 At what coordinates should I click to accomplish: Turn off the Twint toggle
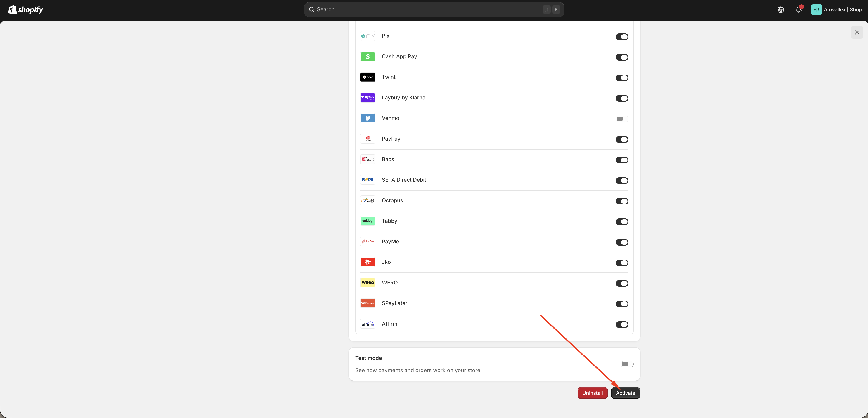coord(622,78)
